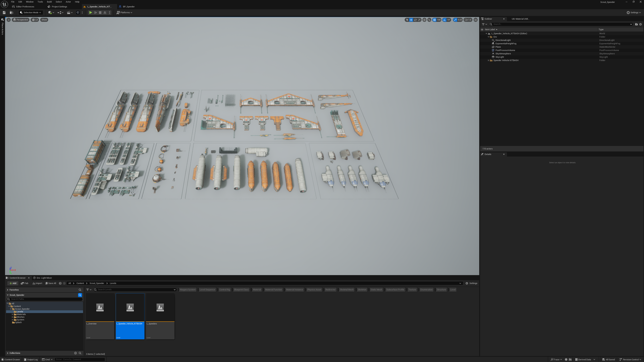644x362 pixels.
Task: Open the L_Overview level thumbnail
Action: point(100,308)
